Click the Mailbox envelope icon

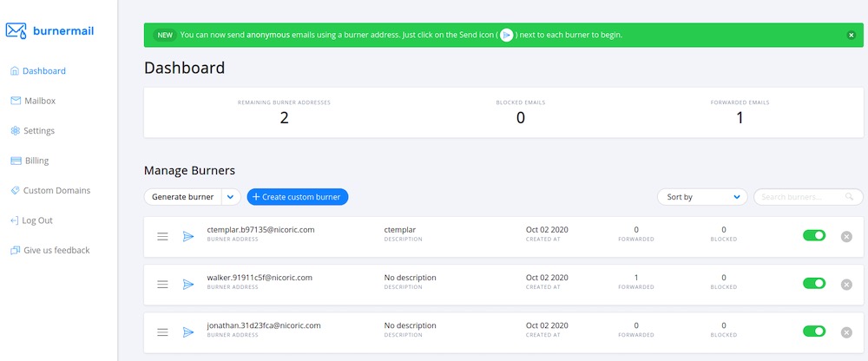16,101
